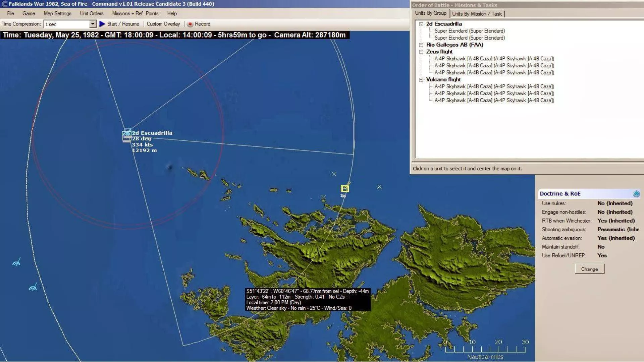Open the Unit Orders menu
The width and height of the screenshot is (644, 362).
click(x=92, y=13)
